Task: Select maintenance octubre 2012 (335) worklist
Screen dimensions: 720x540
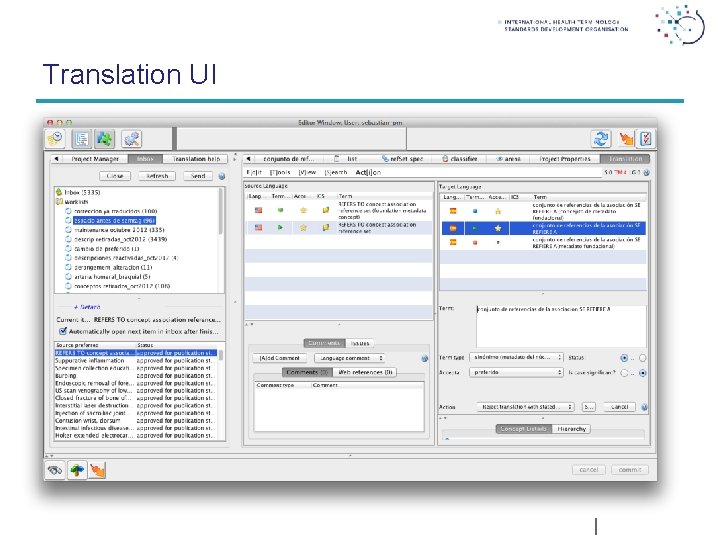Action: pyautogui.click(x=119, y=230)
